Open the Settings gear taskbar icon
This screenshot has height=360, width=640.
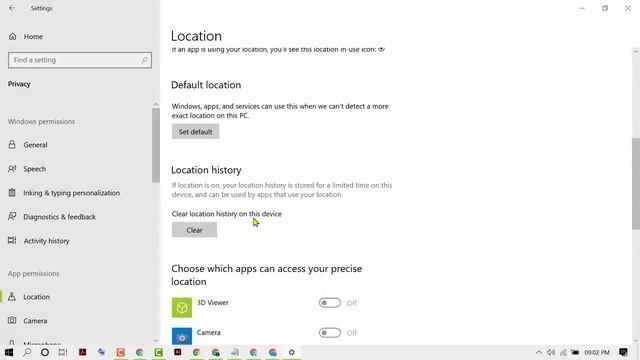(291, 352)
